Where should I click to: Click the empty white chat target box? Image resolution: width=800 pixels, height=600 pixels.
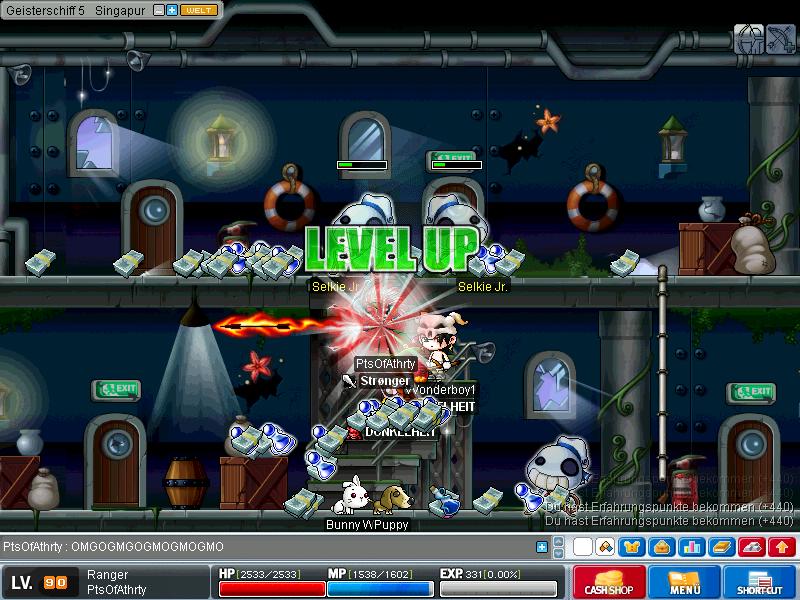582,547
